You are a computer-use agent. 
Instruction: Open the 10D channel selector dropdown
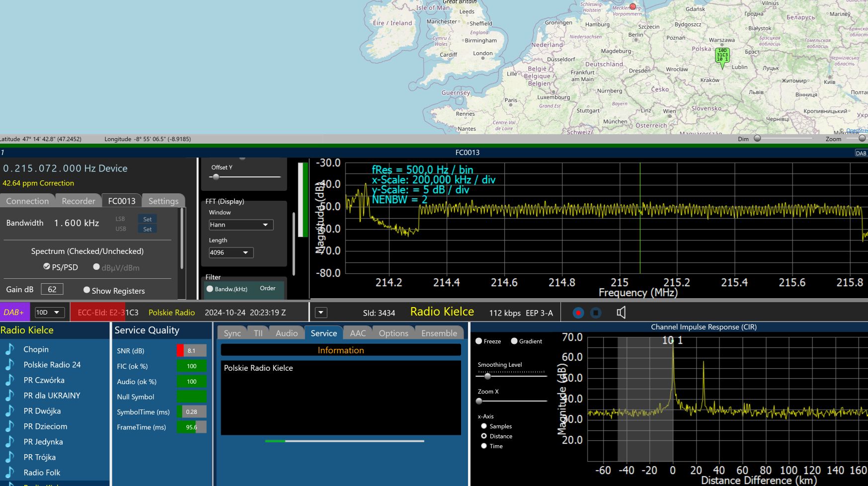(50, 313)
